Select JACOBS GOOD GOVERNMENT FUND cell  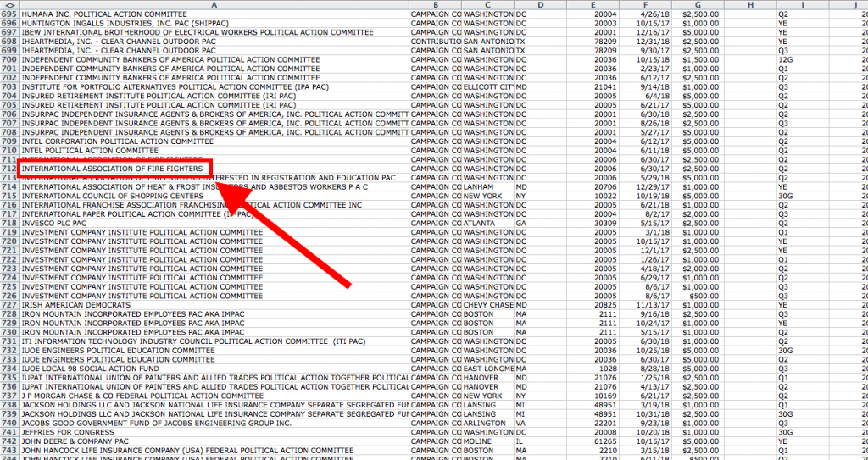click(x=214, y=424)
